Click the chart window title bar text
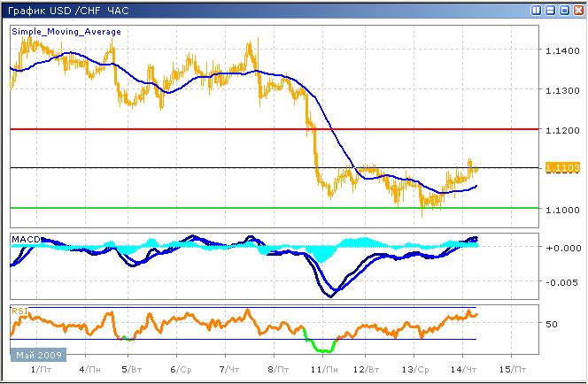This screenshot has height=384, width=588. [x=66, y=10]
